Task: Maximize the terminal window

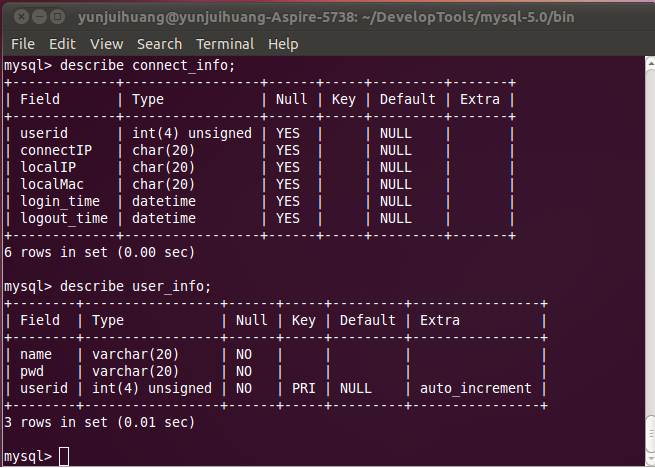Action: click(x=58, y=17)
